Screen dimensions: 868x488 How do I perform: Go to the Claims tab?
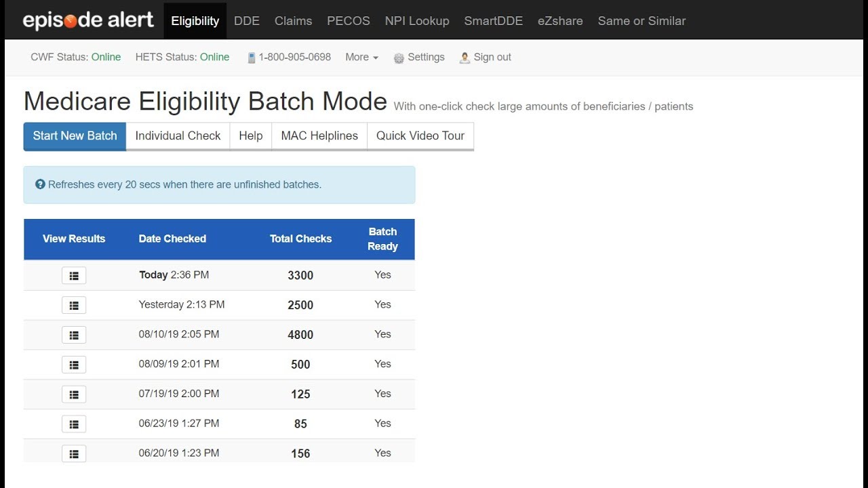pyautogui.click(x=294, y=21)
